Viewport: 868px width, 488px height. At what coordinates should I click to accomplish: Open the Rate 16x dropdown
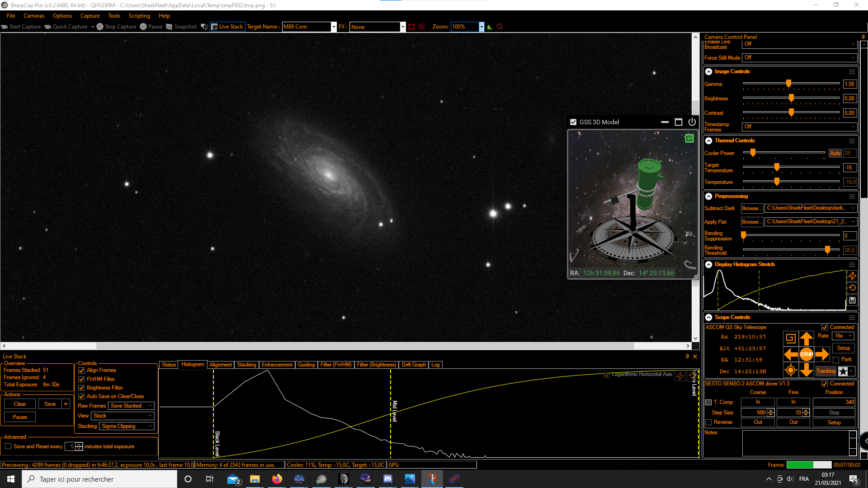(843, 336)
